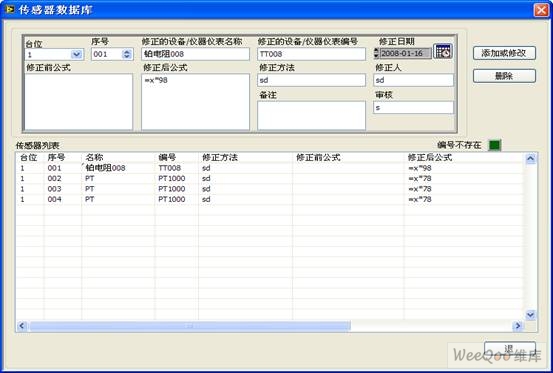This screenshot has width=553, height=373.
Task: Click the horizontal scrollbar thumb
Action: [190, 326]
